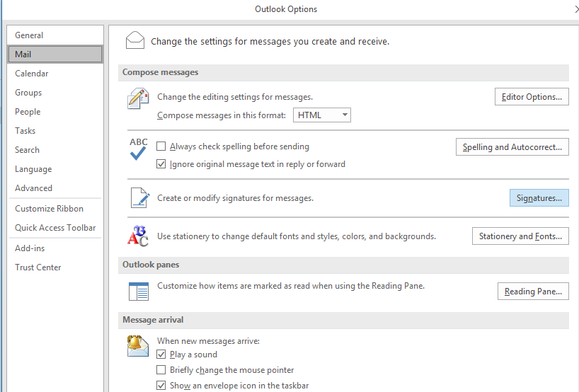The image size is (579, 392).
Task: Toggle Show an envelope icon in the taskbar
Action: [x=161, y=386]
